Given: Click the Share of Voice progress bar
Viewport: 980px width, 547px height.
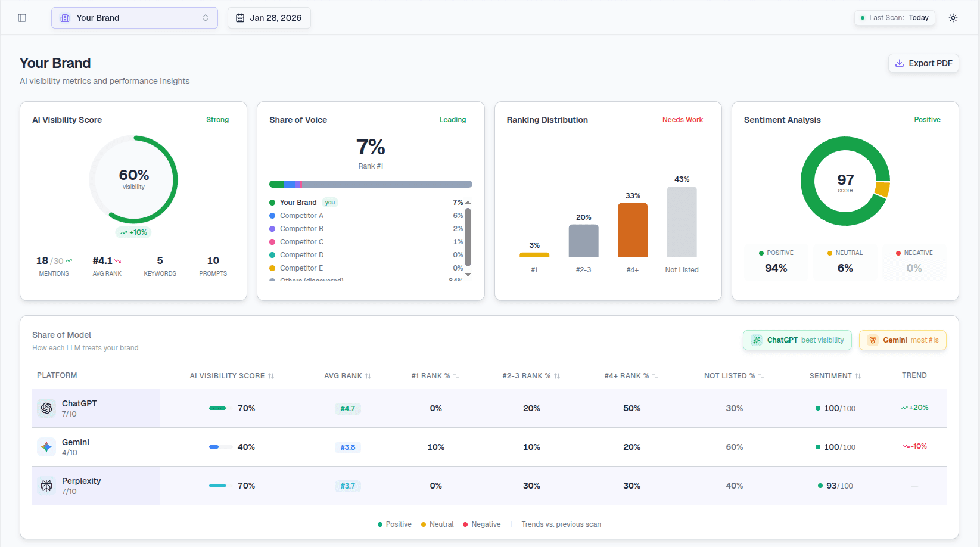Looking at the screenshot, I should click(370, 184).
